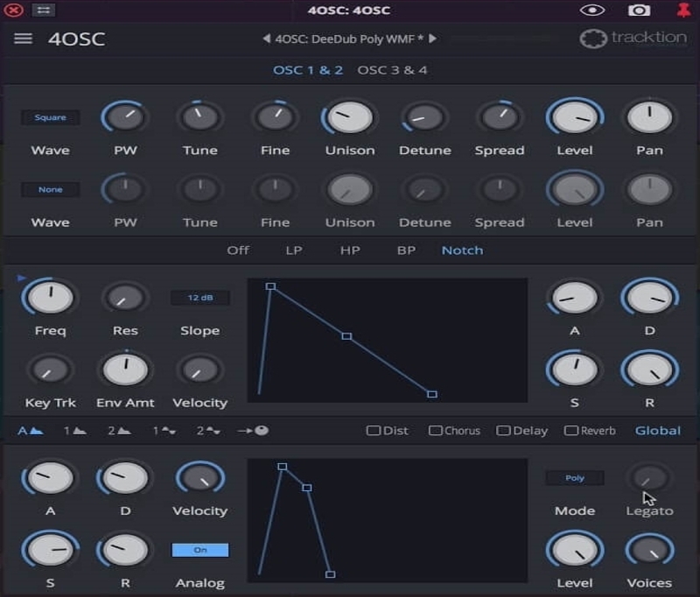Click the filter Res knob

click(125, 298)
